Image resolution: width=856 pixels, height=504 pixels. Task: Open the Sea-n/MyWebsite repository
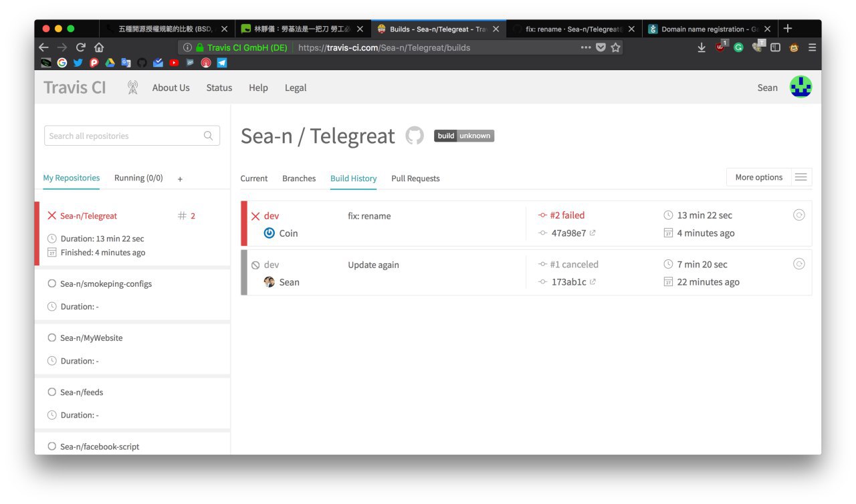(x=92, y=338)
